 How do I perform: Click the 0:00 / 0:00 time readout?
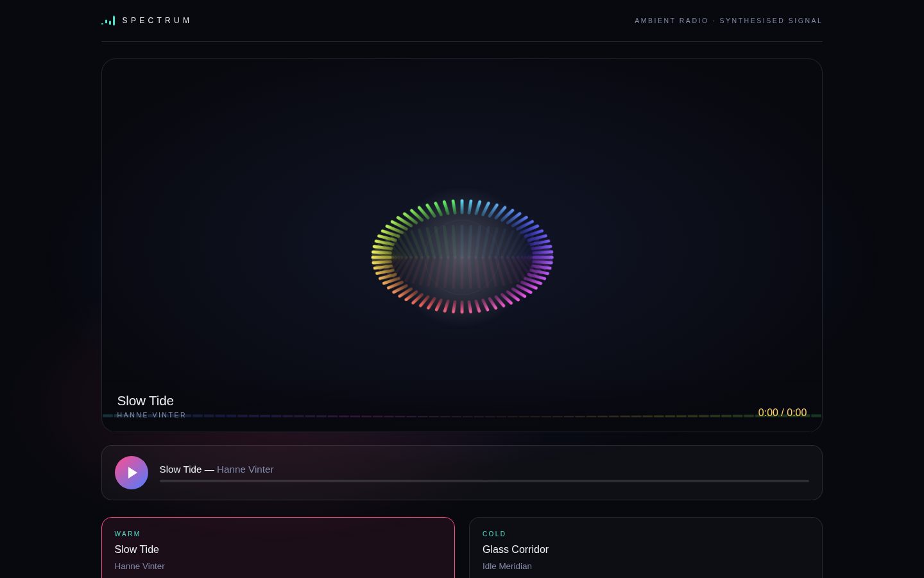782,413
